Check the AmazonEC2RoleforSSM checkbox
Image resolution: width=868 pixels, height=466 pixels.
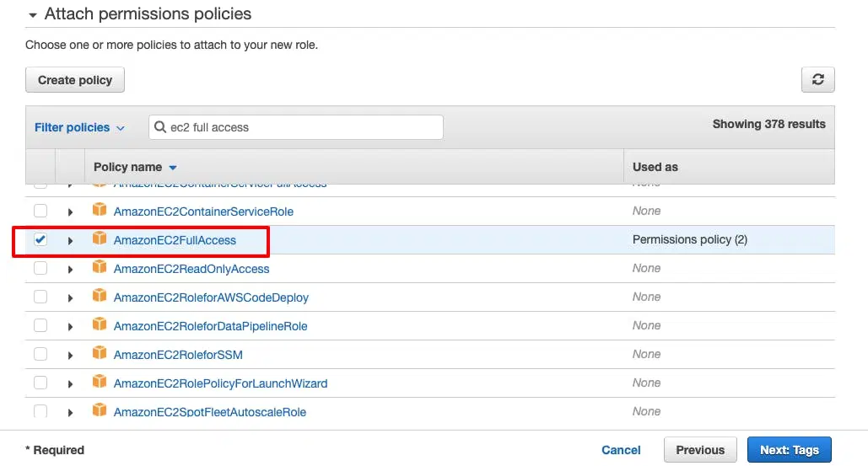click(40, 354)
